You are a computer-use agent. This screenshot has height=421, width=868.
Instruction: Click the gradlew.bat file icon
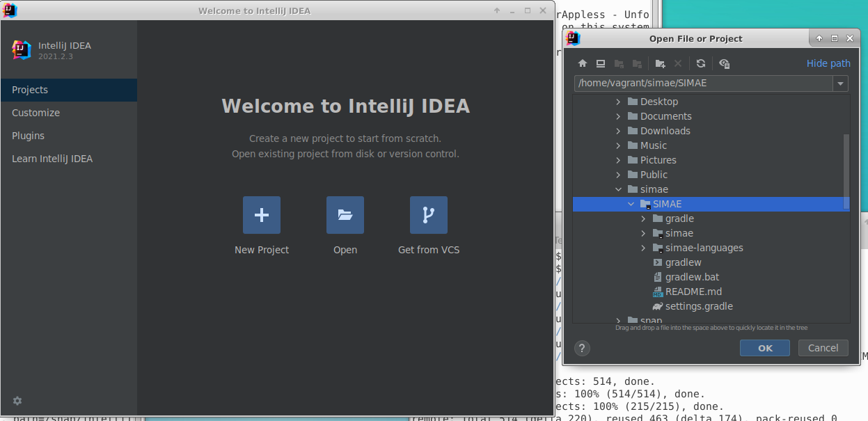tap(658, 277)
